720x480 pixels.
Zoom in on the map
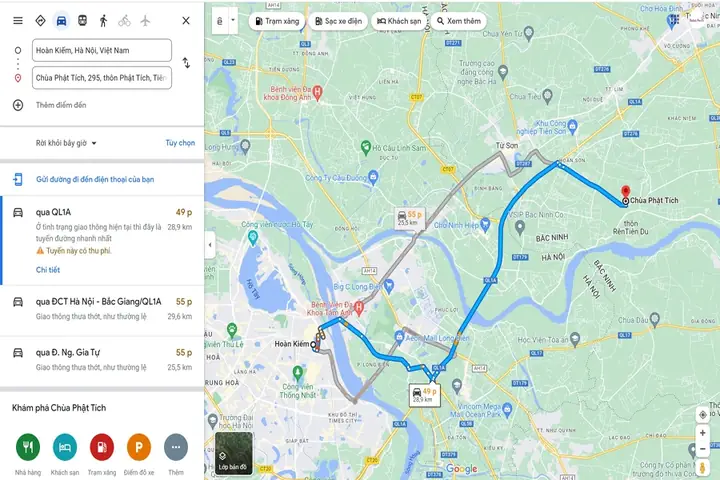click(703, 433)
